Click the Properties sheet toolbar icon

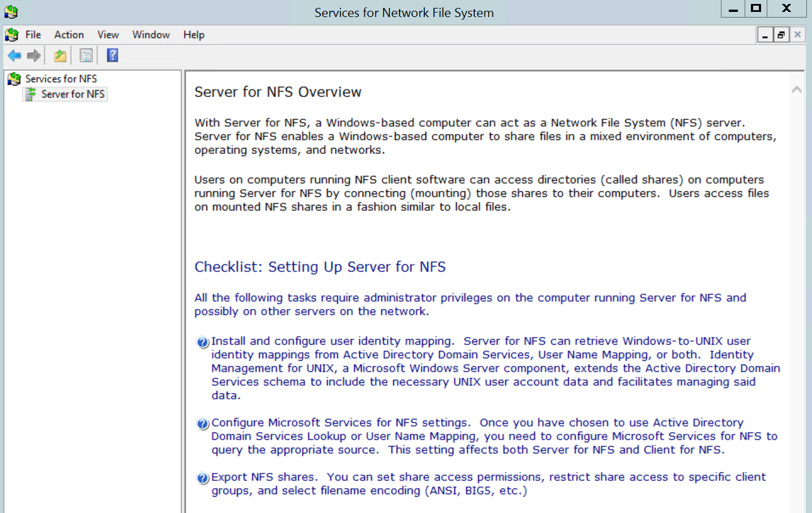(x=86, y=55)
